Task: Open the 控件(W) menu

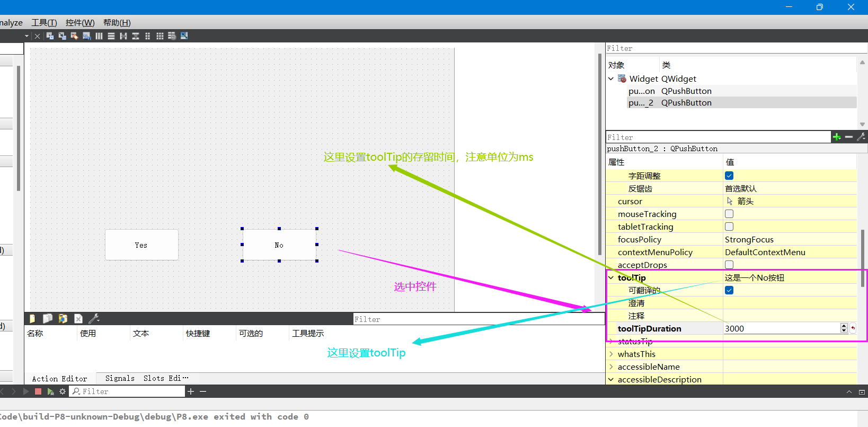Action: (x=80, y=22)
